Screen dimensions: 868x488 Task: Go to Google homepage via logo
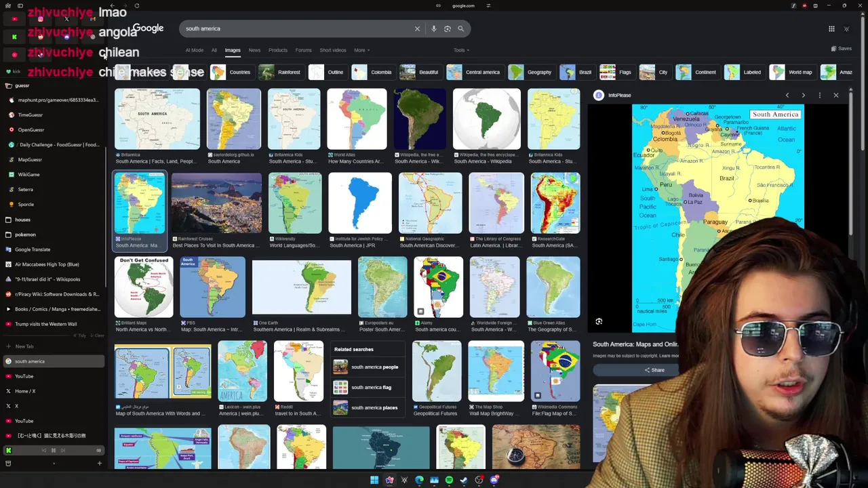click(x=148, y=28)
